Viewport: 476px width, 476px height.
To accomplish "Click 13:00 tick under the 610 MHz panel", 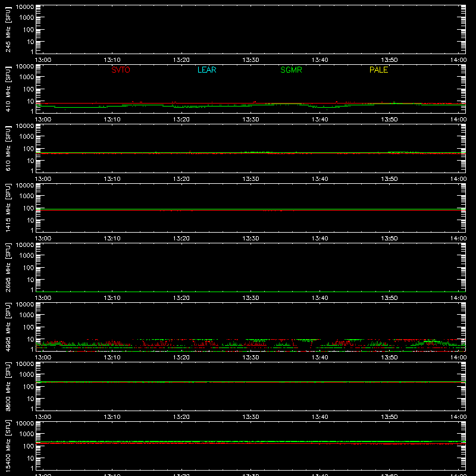I will [x=43, y=179].
